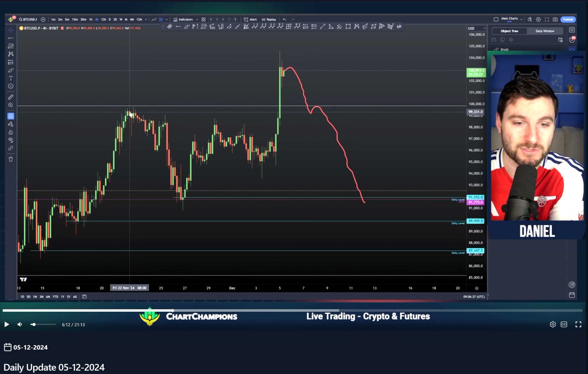Open the watchlist panel icon in right sidebar
This screenshot has width=588, height=374.
click(x=572, y=30)
